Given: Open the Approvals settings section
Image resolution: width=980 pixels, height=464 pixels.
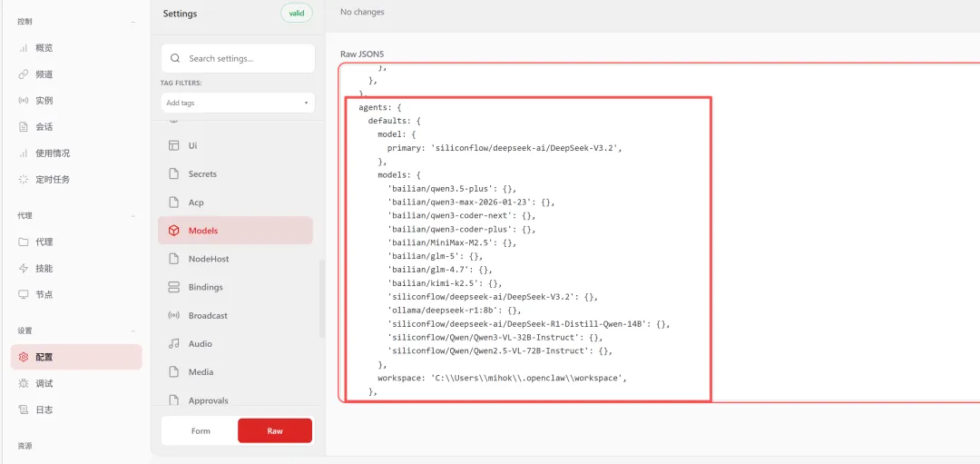Looking at the screenshot, I should pos(235,400).
